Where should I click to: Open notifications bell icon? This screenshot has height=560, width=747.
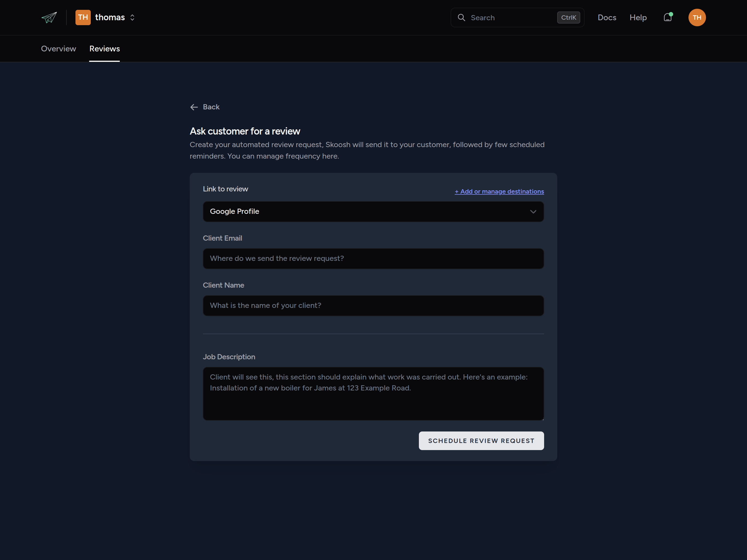668,17
